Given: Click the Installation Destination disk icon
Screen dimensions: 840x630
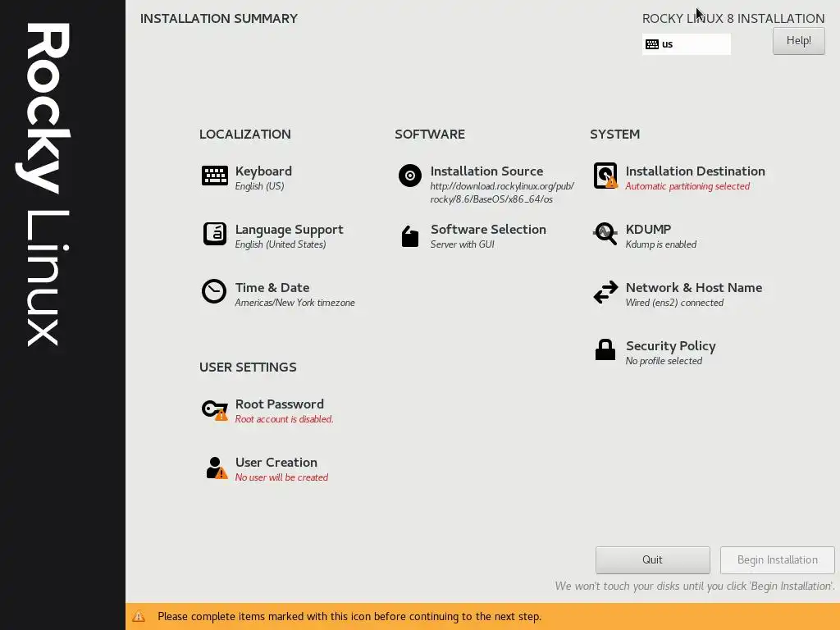Looking at the screenshot, I should (x=605, y=176).
